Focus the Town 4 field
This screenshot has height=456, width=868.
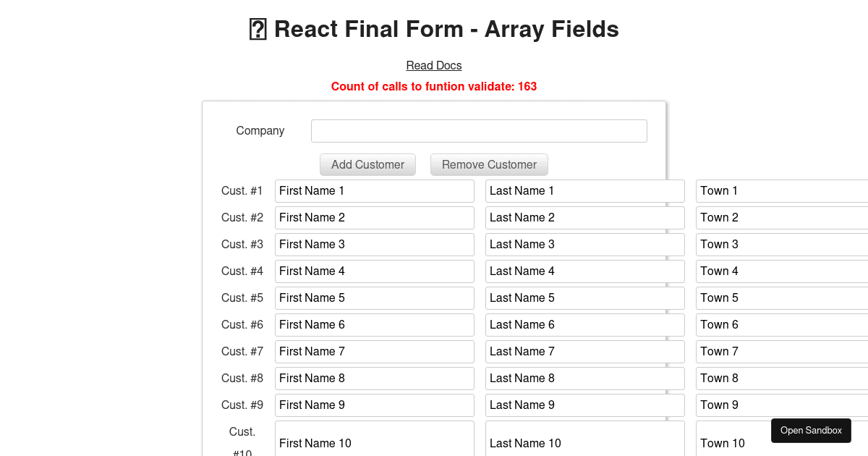(x=782, y=271)
